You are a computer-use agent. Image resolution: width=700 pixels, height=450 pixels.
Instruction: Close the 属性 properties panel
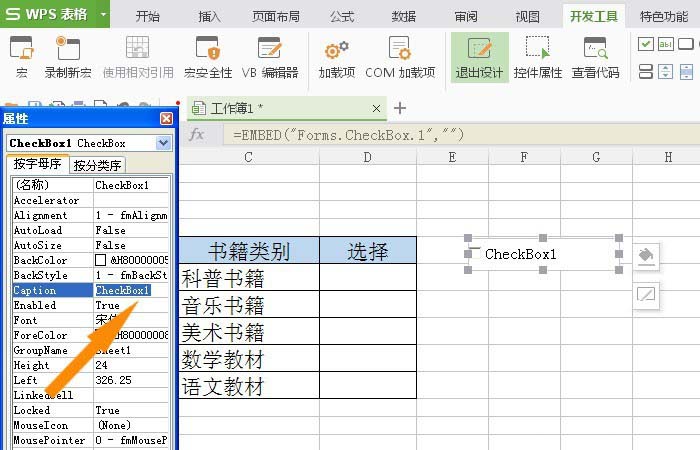166,119
